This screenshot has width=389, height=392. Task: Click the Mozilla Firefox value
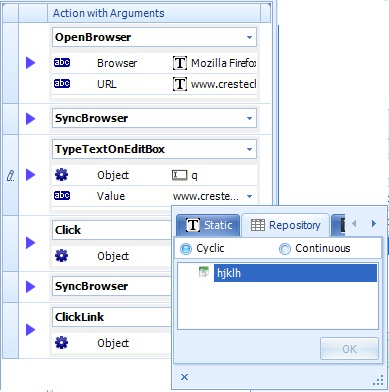pyautogui.click(x=223, y=63)
